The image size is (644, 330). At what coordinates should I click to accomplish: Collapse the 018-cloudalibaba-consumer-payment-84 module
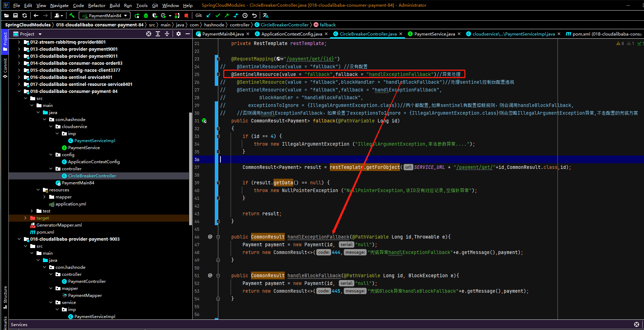tap(19, 91)
